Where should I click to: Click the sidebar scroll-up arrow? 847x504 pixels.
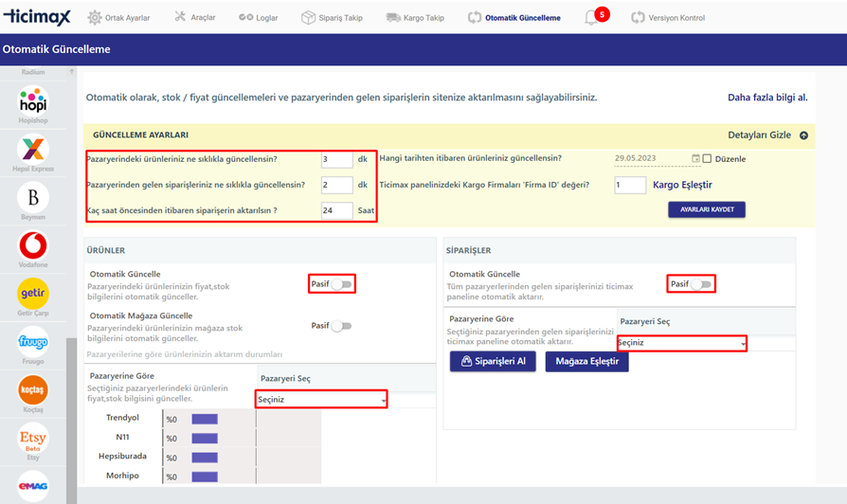(x=71, y=71)
